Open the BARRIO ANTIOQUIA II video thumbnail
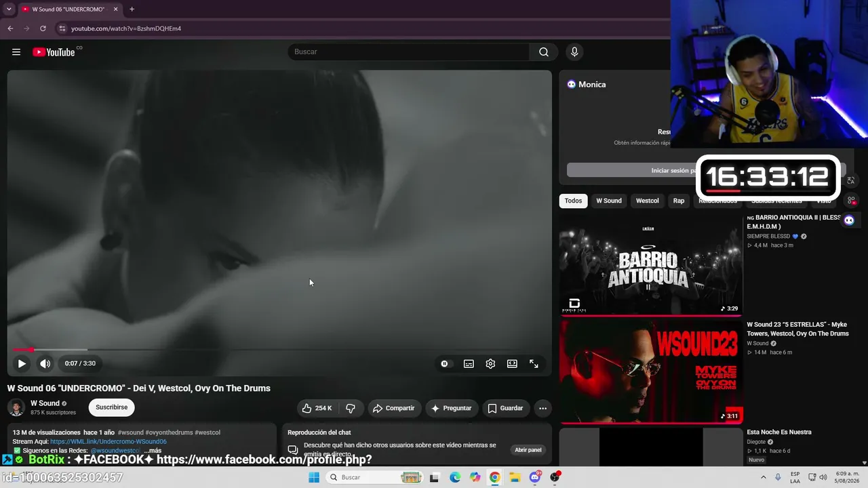868x488 pixels. [651, 264]
